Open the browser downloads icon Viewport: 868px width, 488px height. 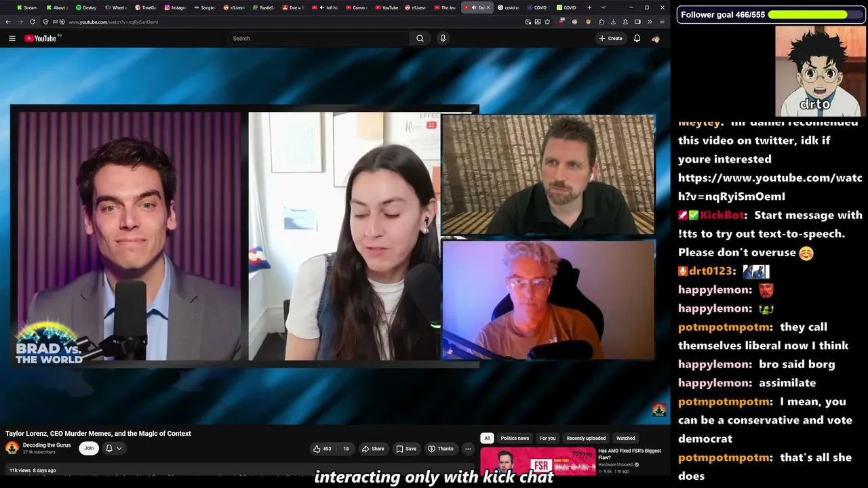(x=613, y=22)
